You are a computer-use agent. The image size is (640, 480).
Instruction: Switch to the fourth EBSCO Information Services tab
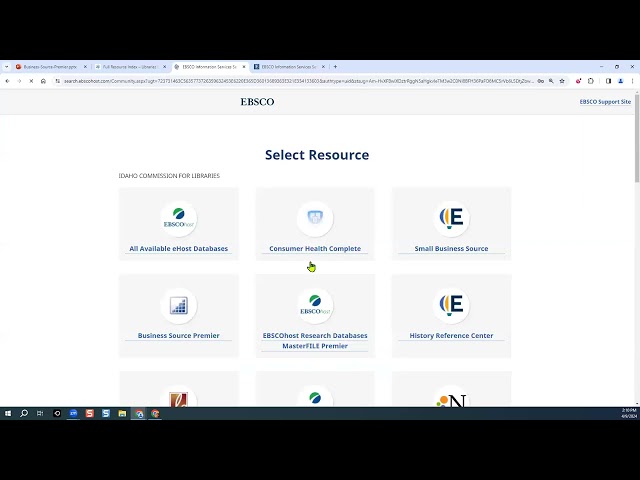pos(289,67)
